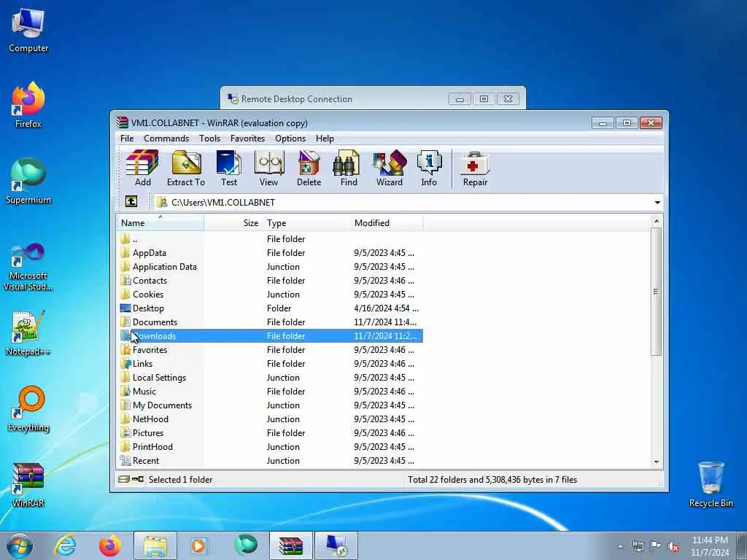This screenshot has height=560, width=747.
Task: Click the Add archive toolbar icon
Action: pyautogui.click(x=142, y=168)
